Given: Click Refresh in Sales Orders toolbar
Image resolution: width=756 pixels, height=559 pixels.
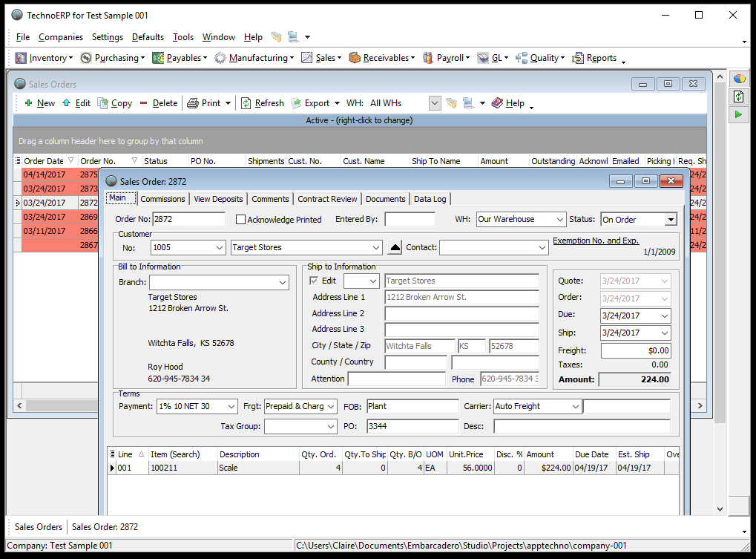Looking at the screenshot, I should pos(263,103).
